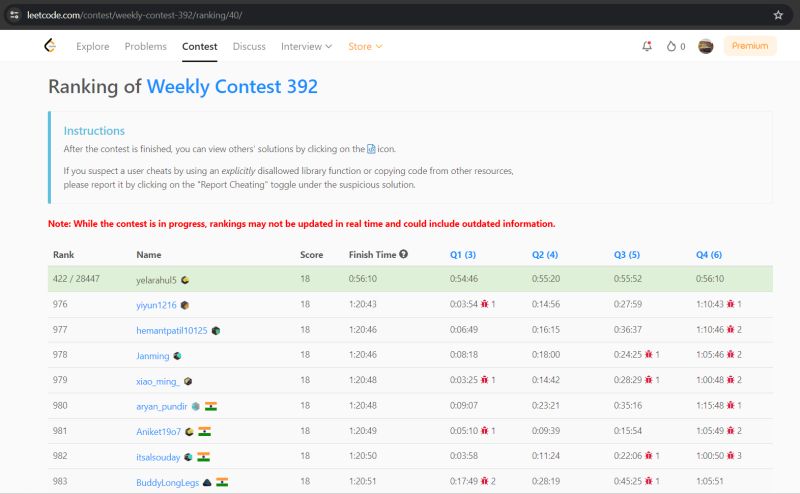Viewport: 800px width, 494px height.
Task: Click the bug icon in itsalsouday's Q4 cell
Action: pos(730,456)
